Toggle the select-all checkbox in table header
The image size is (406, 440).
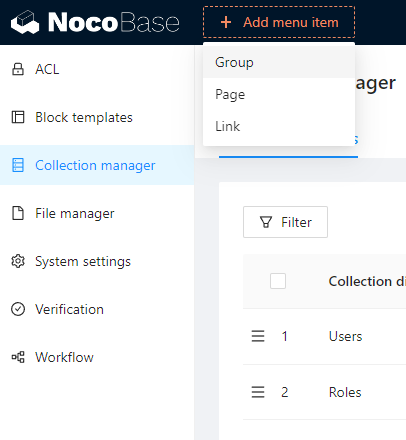[278, 281]
